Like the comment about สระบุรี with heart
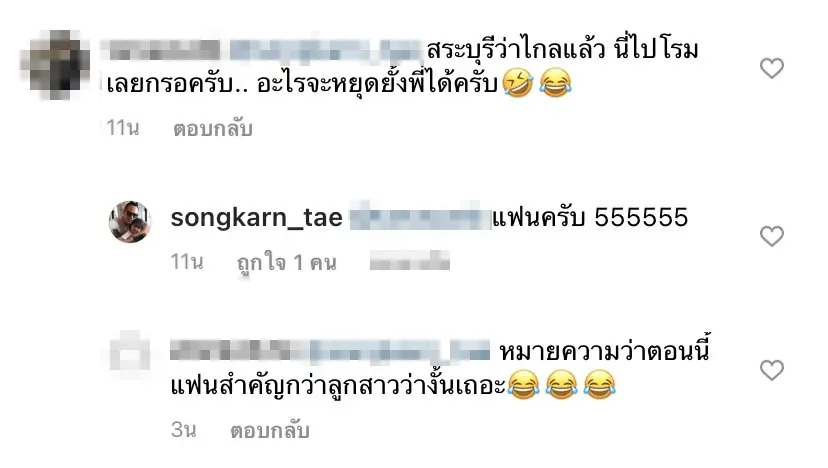Screen dimensions: 828x468 pyautogui.click(x=771, y=68)
